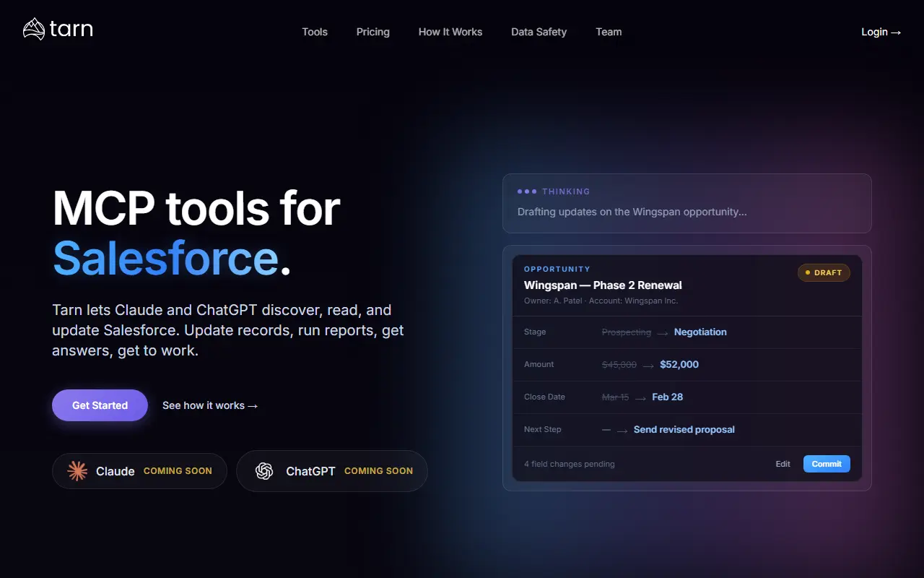Screen dimensions: 924x578
Task: Click the three thinking dots indicator
Action: point(527,191)
